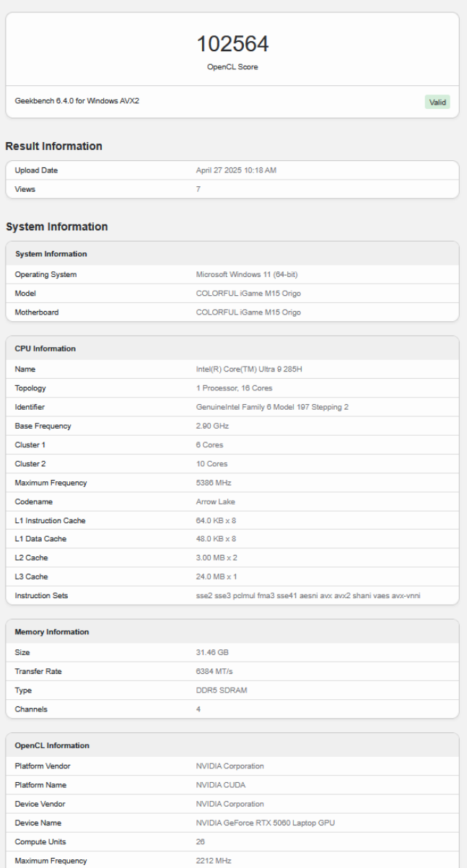Click the CPU Information table header

pyautogui.click(x=45, y=348)
